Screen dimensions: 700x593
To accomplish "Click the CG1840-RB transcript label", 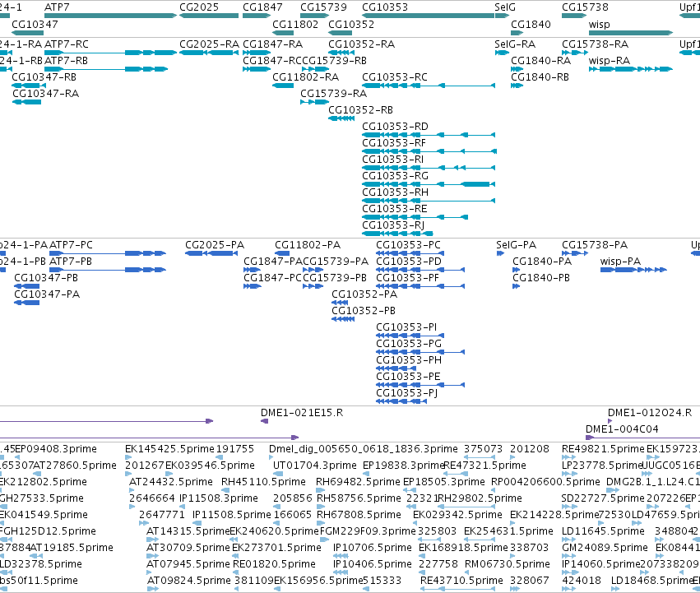I will [540, 77].
